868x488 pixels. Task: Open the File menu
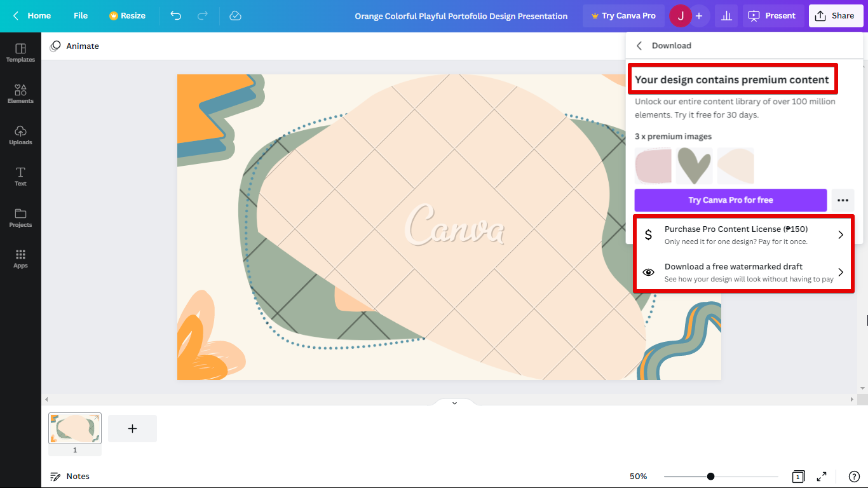tap(81, 16)
